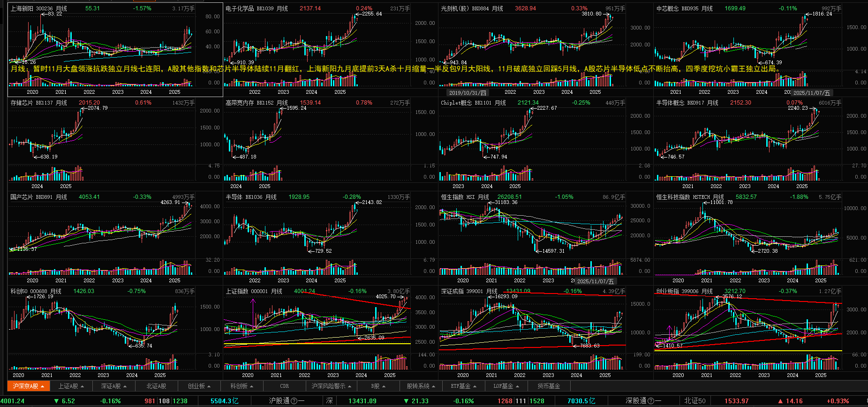Click the 北证50 index in status bar
Screen dimensions: 868x407
point(694,401)
